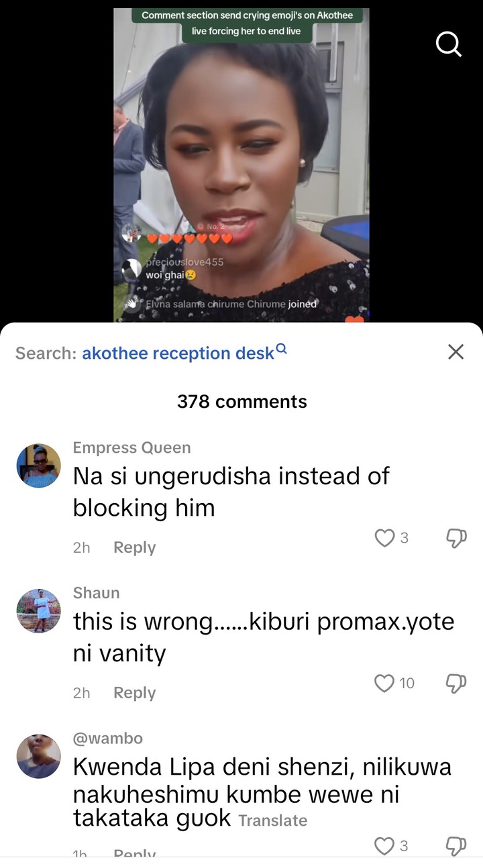Search 'akothee reception desk' link

tap(178, 353)
